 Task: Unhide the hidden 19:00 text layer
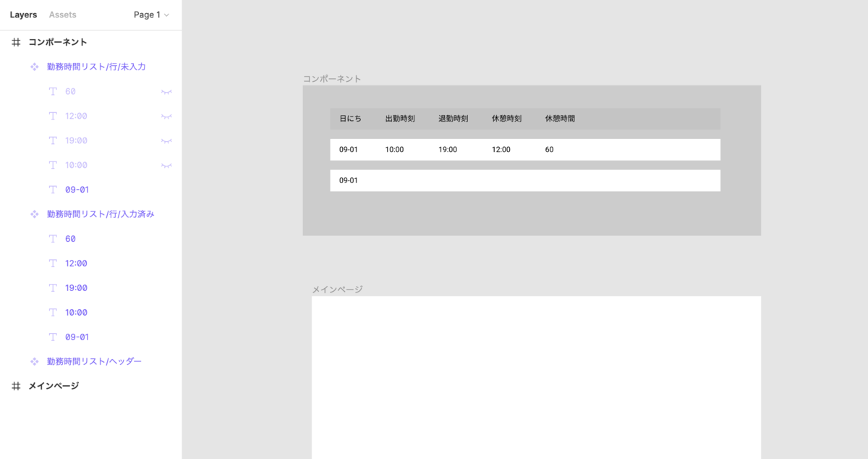click(x=166, y=140)
